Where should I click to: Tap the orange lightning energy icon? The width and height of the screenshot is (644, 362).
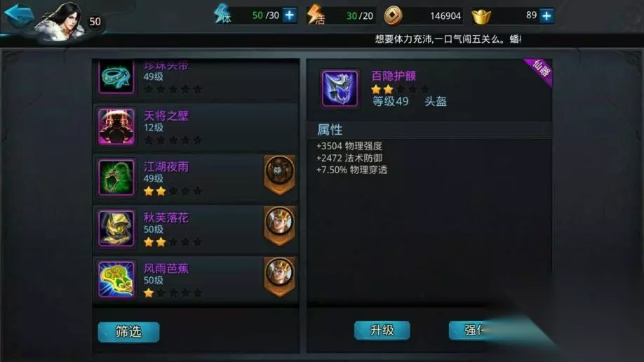tap(316, 15)
